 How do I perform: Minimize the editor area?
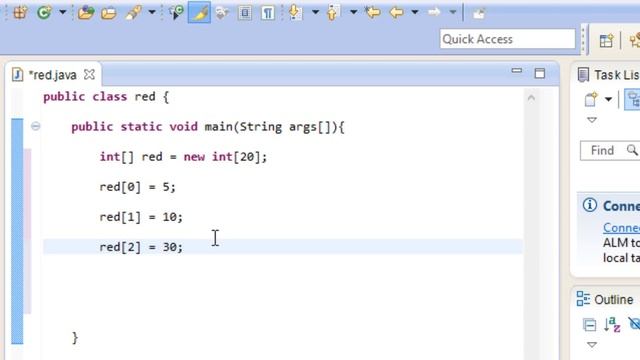tap(517, 71)
